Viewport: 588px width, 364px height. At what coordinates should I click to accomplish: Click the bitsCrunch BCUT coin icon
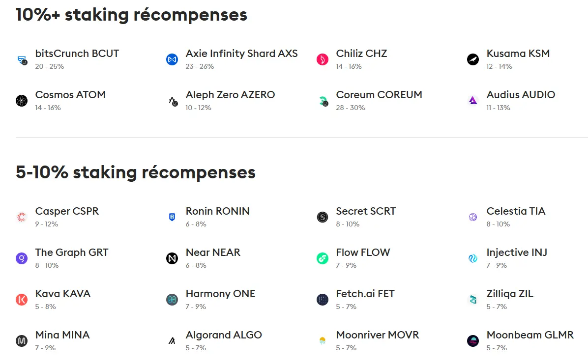point(22,59)
